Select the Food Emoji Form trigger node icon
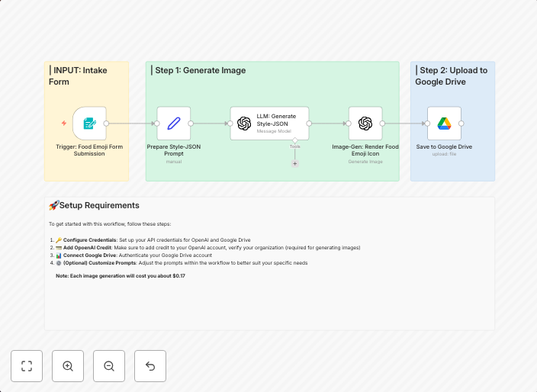537x392 pixels. 89,123
